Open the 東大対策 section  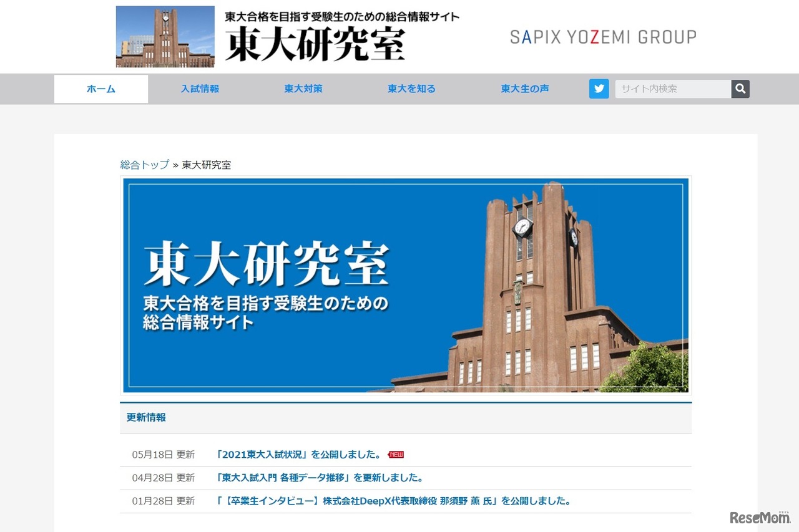click(x=303, y=89)
